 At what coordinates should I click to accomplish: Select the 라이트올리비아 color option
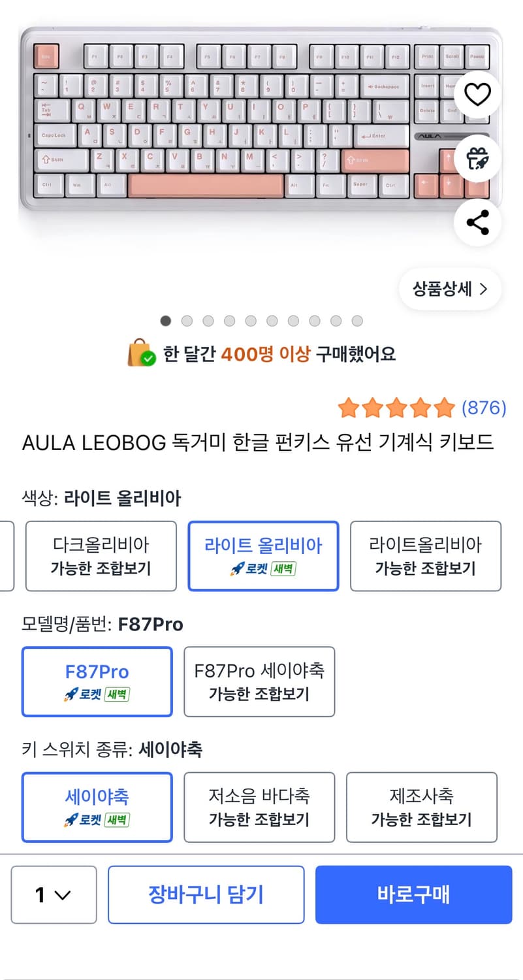[x=426, y=555]
